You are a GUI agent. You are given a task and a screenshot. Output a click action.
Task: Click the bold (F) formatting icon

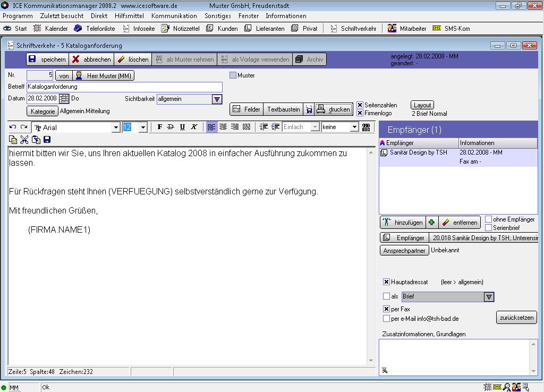(160, 127)
